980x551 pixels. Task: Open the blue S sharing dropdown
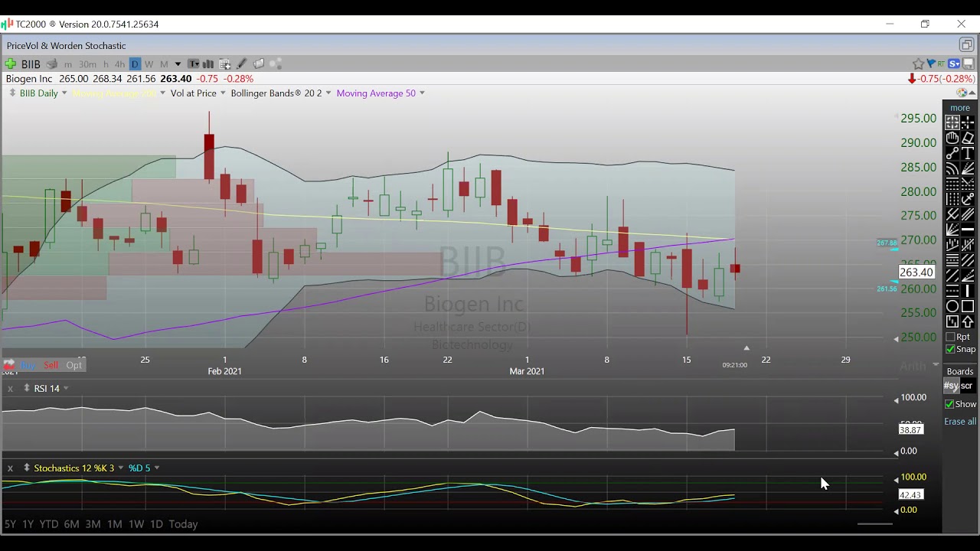[954, 64]
